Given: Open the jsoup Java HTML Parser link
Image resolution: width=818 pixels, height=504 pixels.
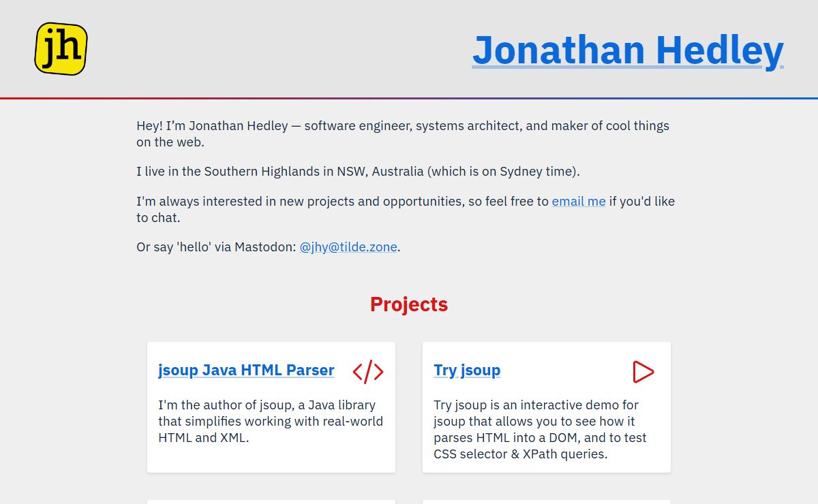Looking at the screenshot, I should [246, 370].
